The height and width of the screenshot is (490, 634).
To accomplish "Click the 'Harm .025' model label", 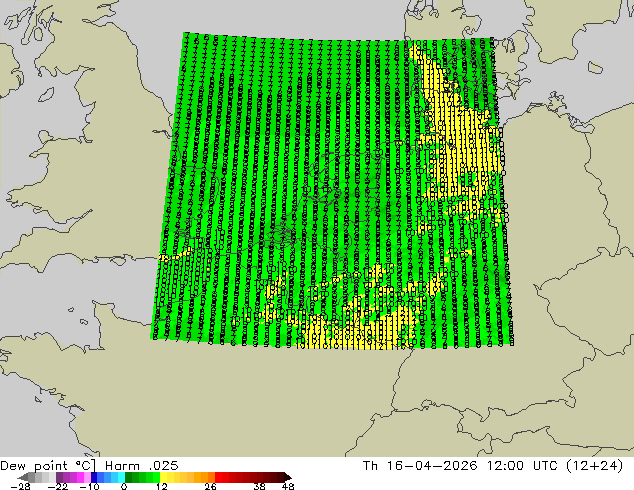I will pyautogui.click(x=142, y=466).
